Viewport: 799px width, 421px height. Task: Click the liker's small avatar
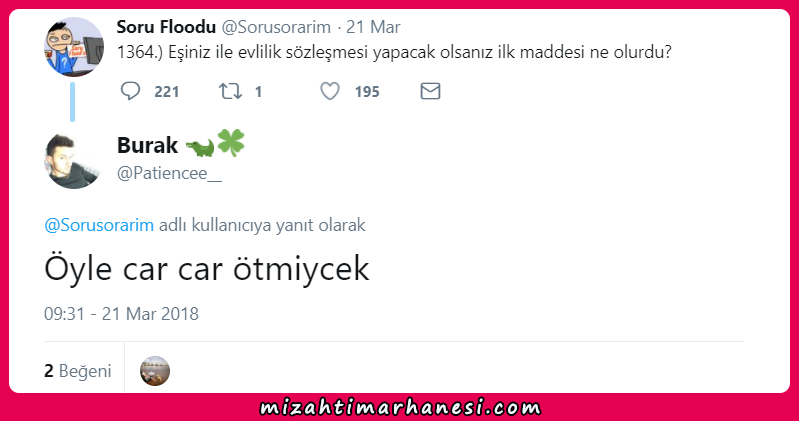click(155, 371)
